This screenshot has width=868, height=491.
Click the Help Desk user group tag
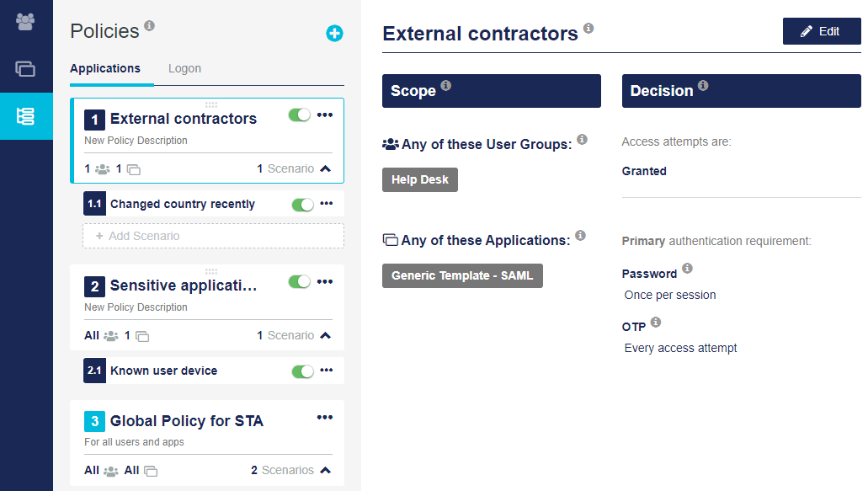[x=419, y=179]
